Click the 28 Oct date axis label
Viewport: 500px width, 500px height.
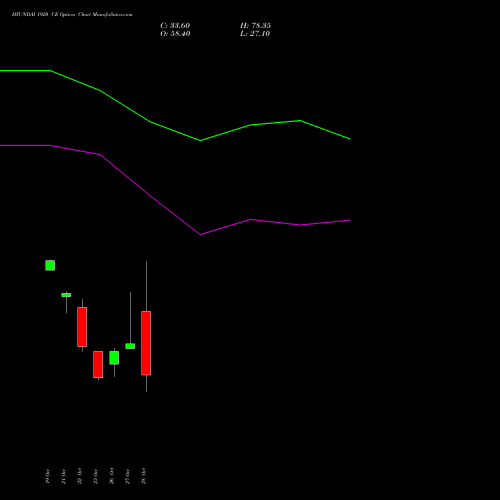[x=144, y=476]
